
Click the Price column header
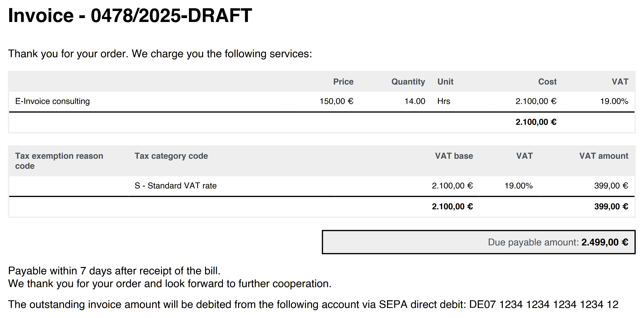[x=343, y=81]
